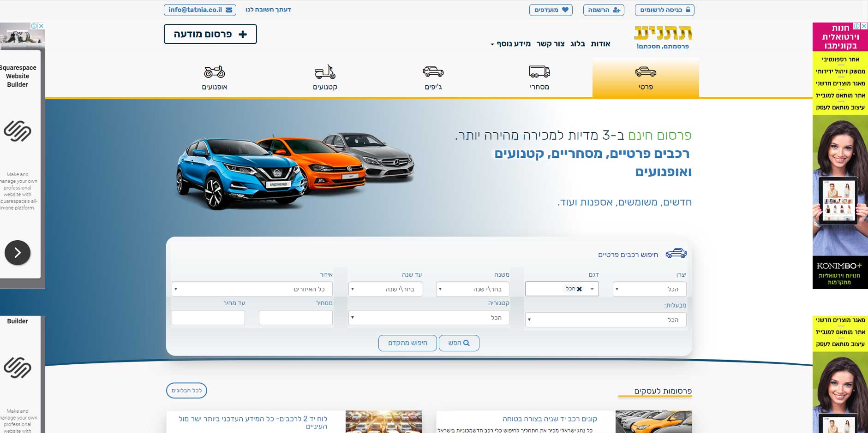The width and height of the screenshot is (868, 433).
Task: Click the blue car icon in search panel
Action: click(676, 254)
